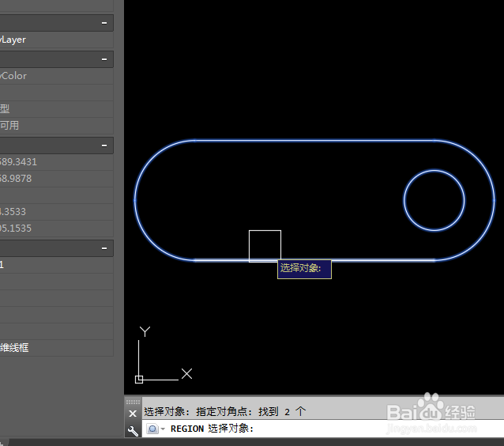Click the 可用 property row
Image resolution: width=504 pixels, height=446 pixels.
pos(57,126)
